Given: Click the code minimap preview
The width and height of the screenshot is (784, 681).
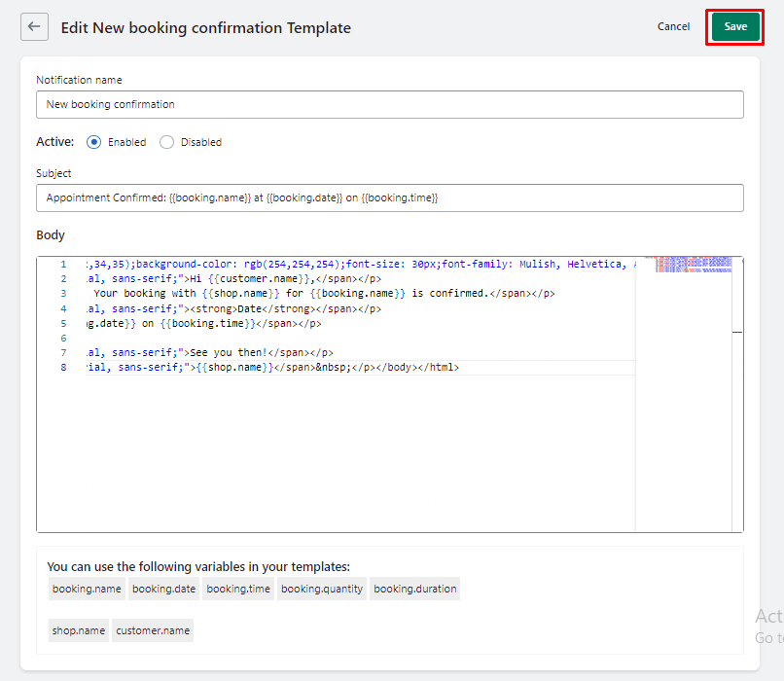Looking at the screenshot, I should (x=683, y=267).
